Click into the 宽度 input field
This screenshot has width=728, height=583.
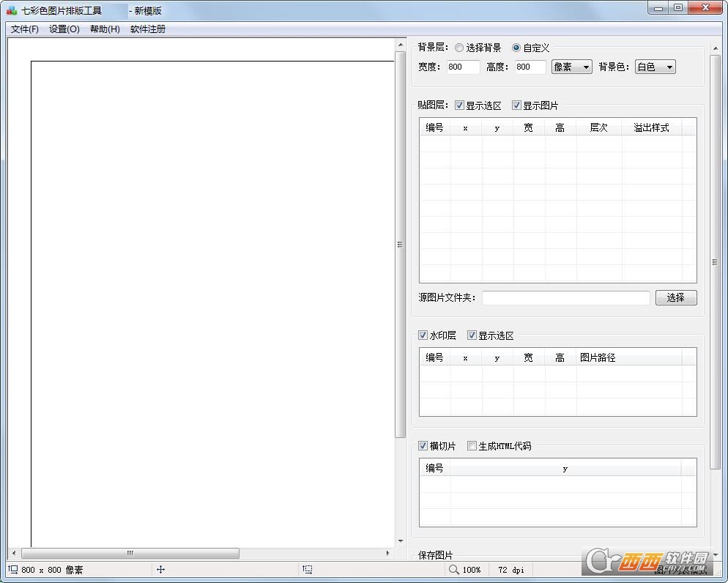pyautogui.click(x=463, y=67)
